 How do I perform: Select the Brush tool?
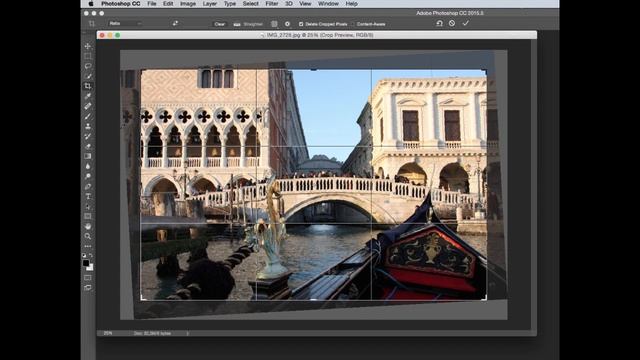tap(88, 116)
